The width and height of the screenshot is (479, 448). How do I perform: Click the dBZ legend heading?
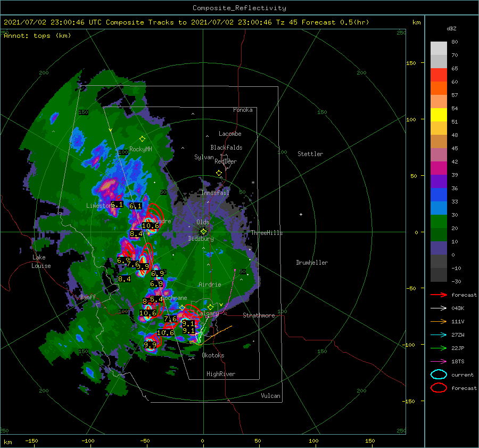(x=451, y=29)
